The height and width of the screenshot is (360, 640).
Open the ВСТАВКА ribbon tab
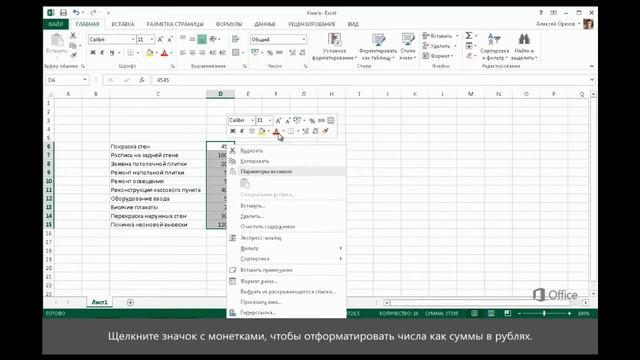(123, 24)
